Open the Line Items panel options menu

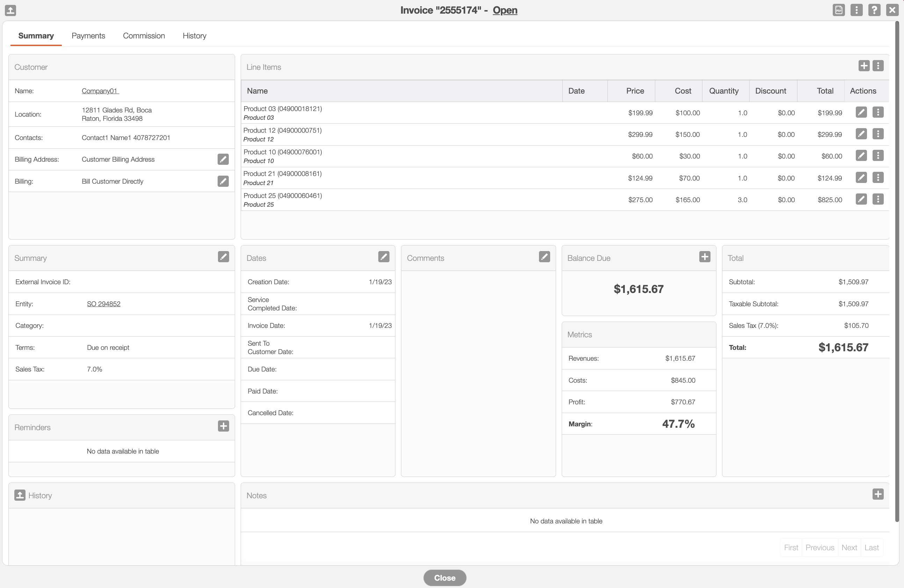tap(878, 66)
